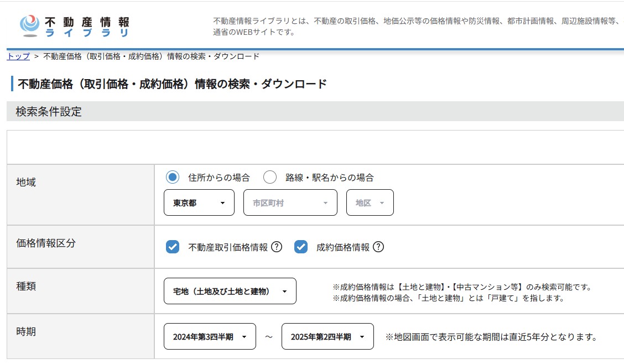Expand the 市区町村 dropdown
The image size is (624, 364).
tap(290, 203)
